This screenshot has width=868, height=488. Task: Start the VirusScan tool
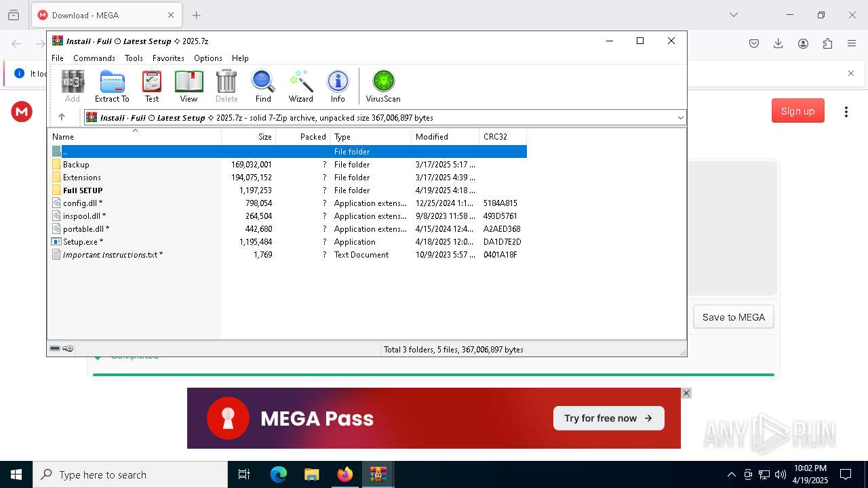(383, 86)
